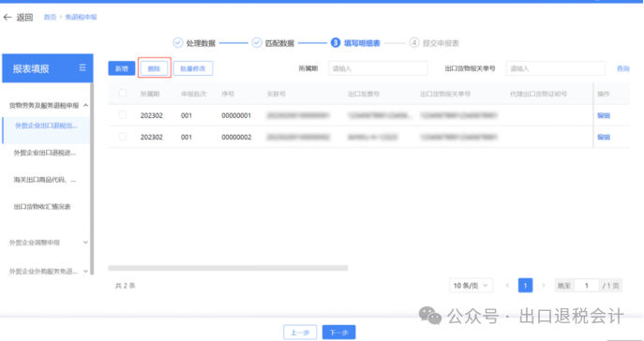Screen dimensions: 644x341
Task: Click the 首页 breadcrumb link
Action: (50, 17)
